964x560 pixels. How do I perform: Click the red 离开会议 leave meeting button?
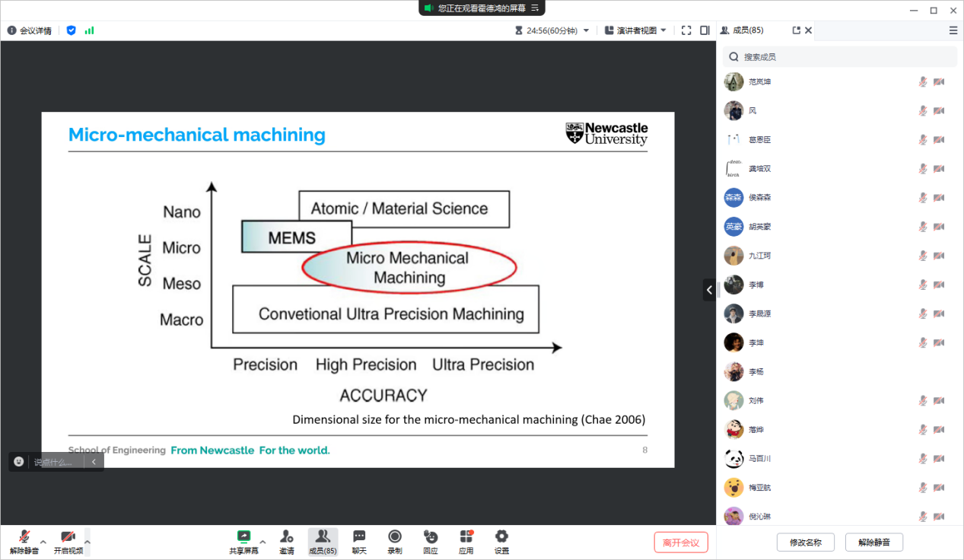(681, 542)
